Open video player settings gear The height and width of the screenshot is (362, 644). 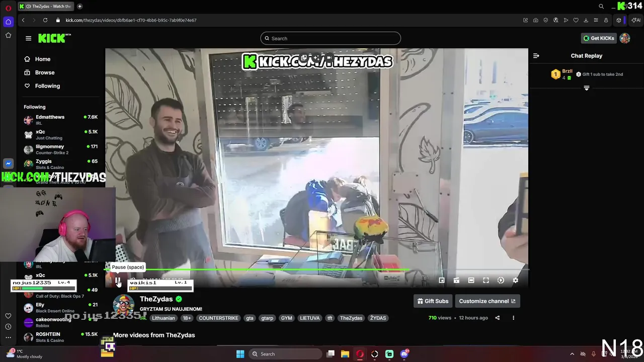coord(515,281)
